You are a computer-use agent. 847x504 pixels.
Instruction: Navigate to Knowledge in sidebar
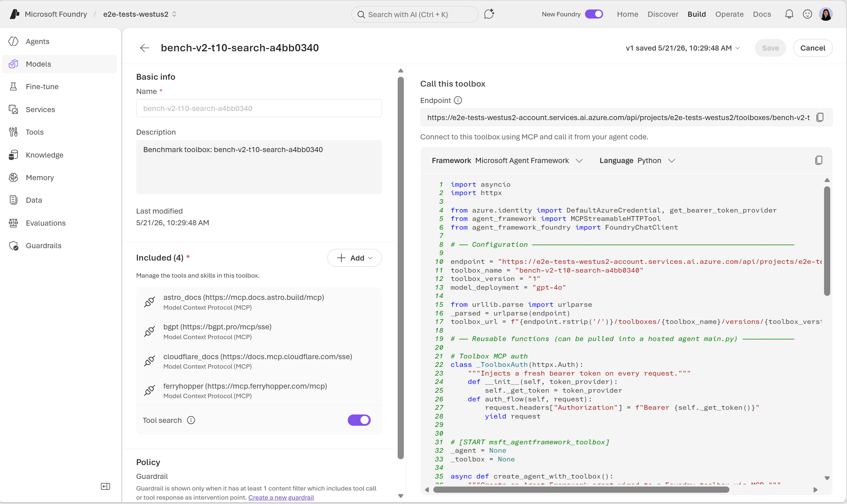(x=59, y=155)
